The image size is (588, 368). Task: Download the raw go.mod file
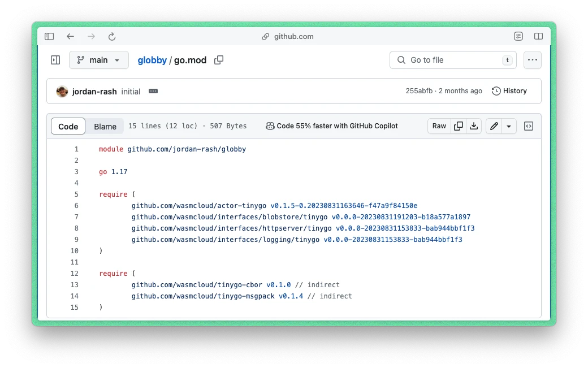pos(474,126)
